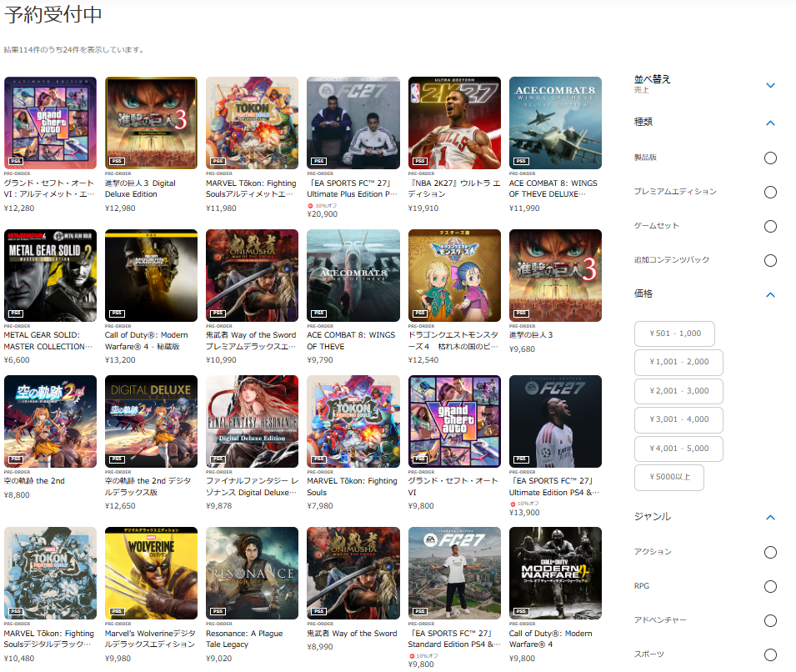Open the NBA 2K27 Ultra Edition cover
796x672 pixels.
[x=454, y=123]
